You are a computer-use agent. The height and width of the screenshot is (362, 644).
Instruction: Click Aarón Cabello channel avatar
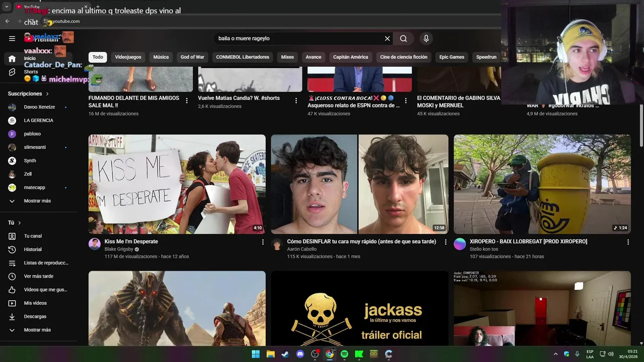[277, 244]
